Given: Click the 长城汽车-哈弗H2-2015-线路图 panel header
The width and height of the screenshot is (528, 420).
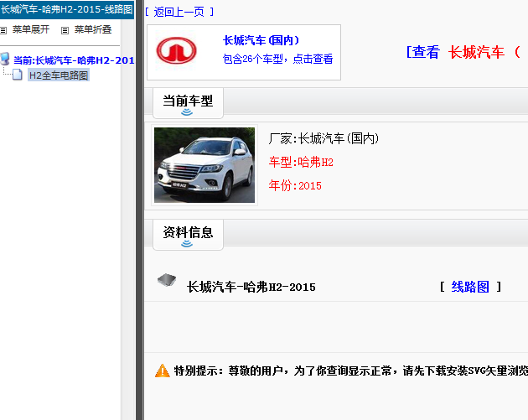Looking at the screenshot, I should point(67,9).
